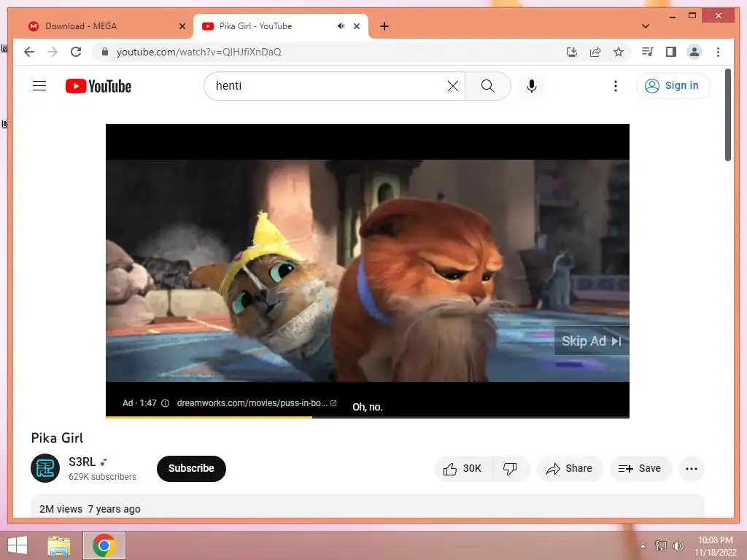Screen dimensions: 747x560
Task: Open S3RL channel name link
Action: coord(82,462)
